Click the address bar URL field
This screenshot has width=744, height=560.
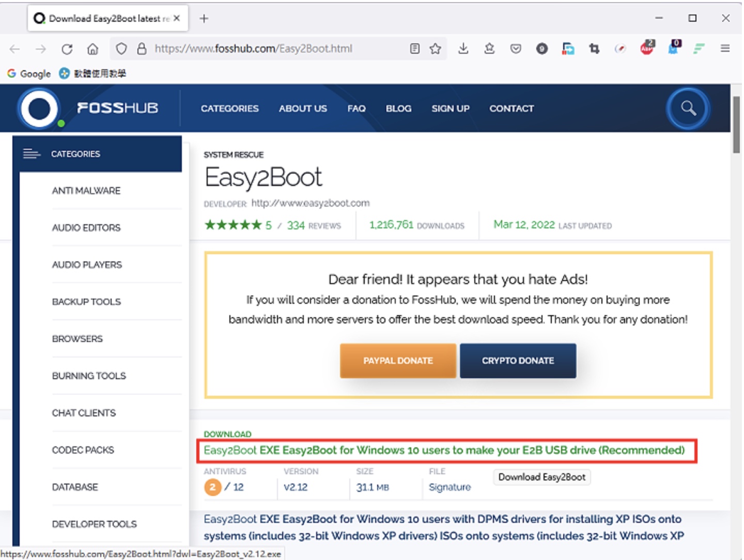tap(279, 49)
